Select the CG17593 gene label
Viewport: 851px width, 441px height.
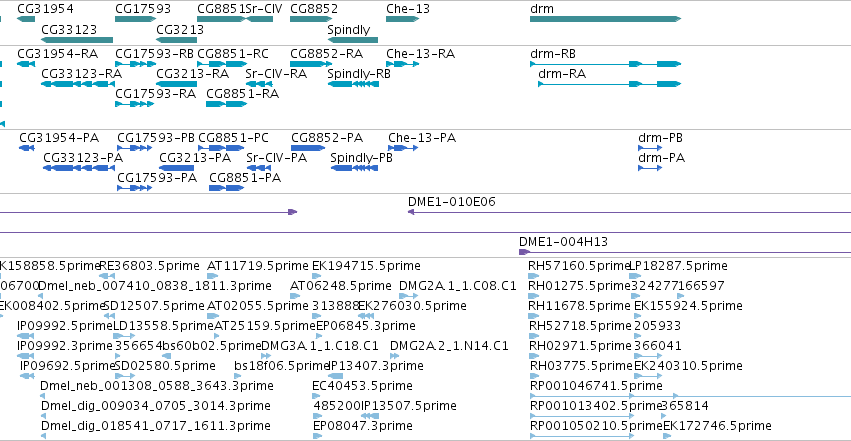click(x=143, y=9)
